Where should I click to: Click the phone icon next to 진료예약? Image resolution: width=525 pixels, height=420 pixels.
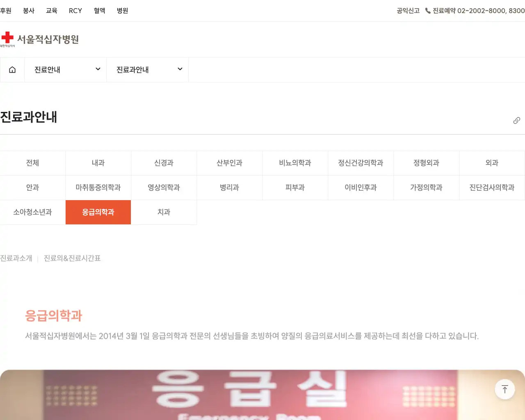pyautogui.click(x=428, y=11)
